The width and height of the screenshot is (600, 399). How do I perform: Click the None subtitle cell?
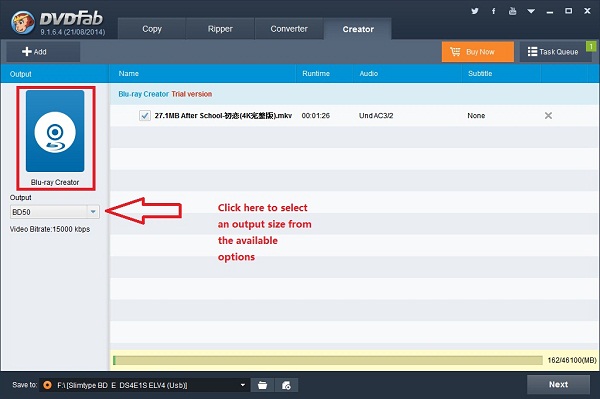[476, 116]
